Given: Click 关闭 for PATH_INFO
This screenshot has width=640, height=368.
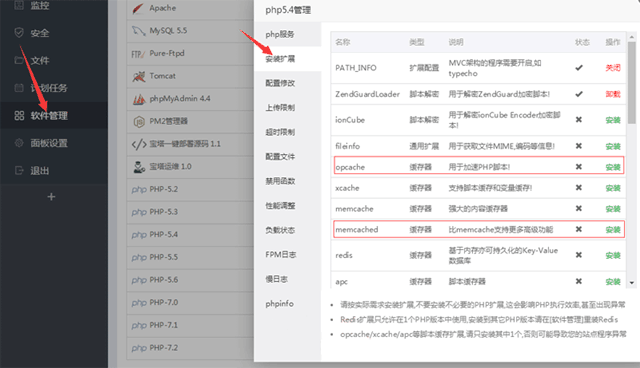Looking at the screenshot, I should click(613, 68).
